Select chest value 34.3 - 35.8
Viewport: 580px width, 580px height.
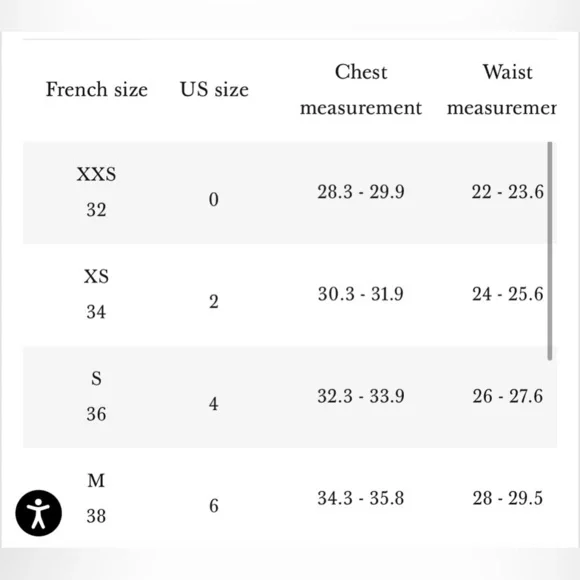361,498
